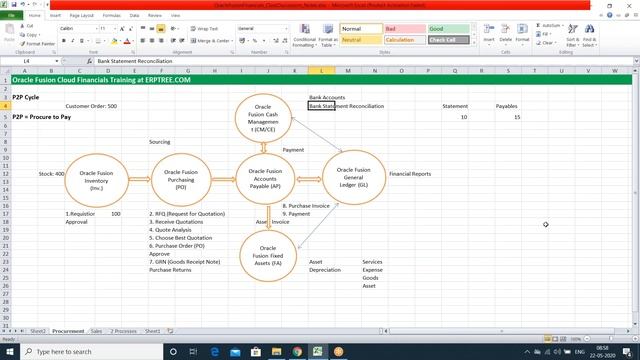Toggle Middle Align vertical alignment

click(152, 29)
